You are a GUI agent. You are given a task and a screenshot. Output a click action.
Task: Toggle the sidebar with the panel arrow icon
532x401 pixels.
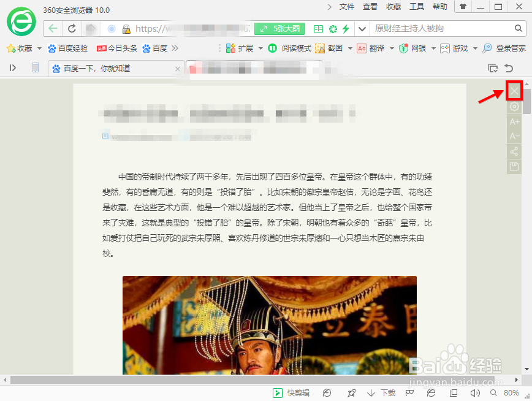click(x=12, y=68)
